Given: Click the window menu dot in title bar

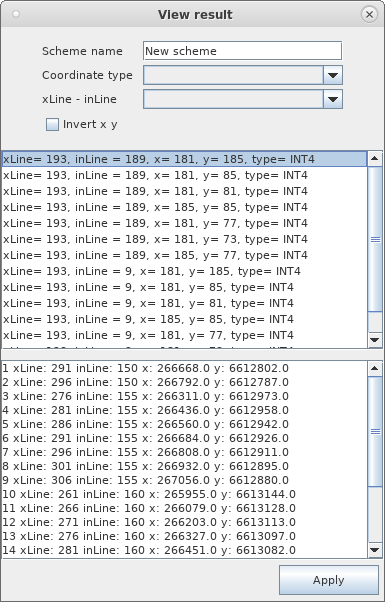Looking at the screenshot, I should [x=16, y=14].
